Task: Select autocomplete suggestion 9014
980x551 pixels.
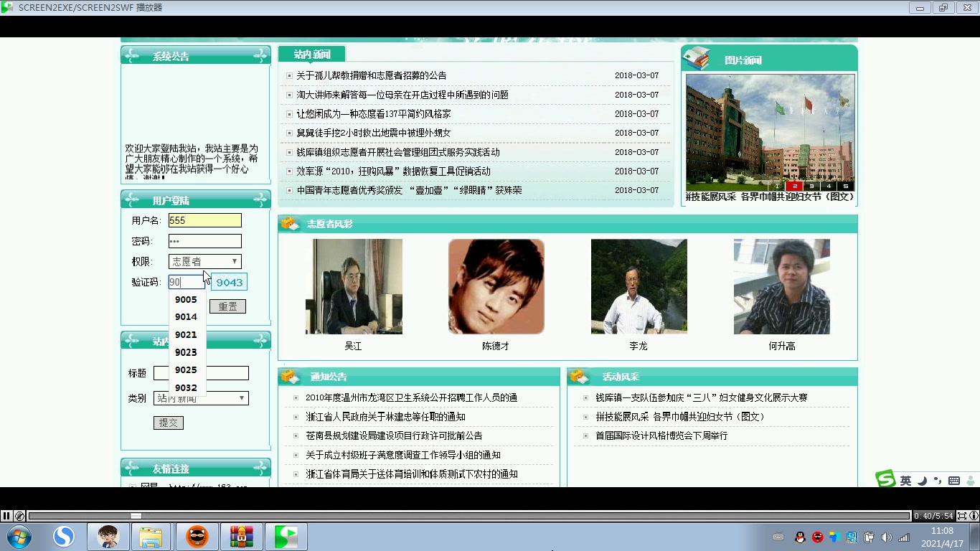Action: pyautogui.click(x=187, y=317)
